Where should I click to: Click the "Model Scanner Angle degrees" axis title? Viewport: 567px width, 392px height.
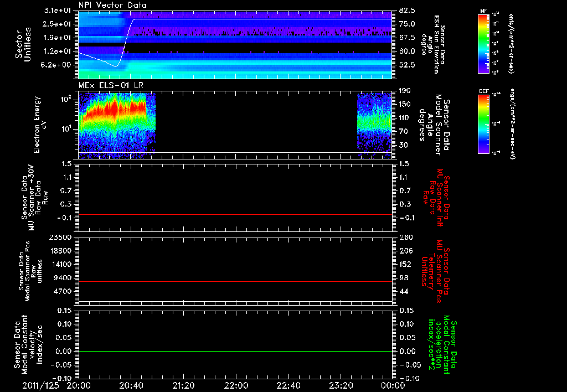coord(434,125)
